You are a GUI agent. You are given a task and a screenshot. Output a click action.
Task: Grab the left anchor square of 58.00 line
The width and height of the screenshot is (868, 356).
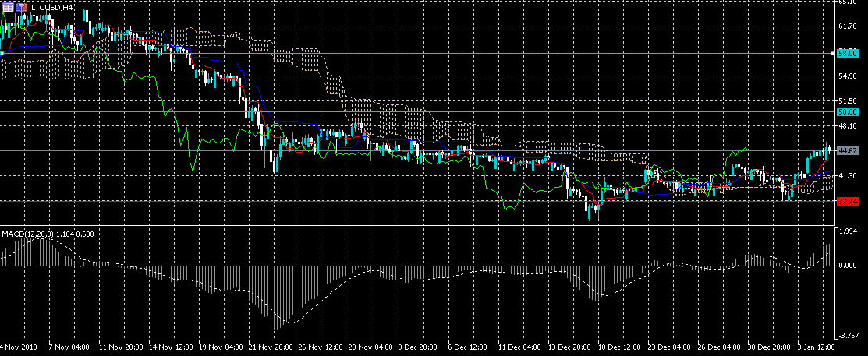[2, 53]
